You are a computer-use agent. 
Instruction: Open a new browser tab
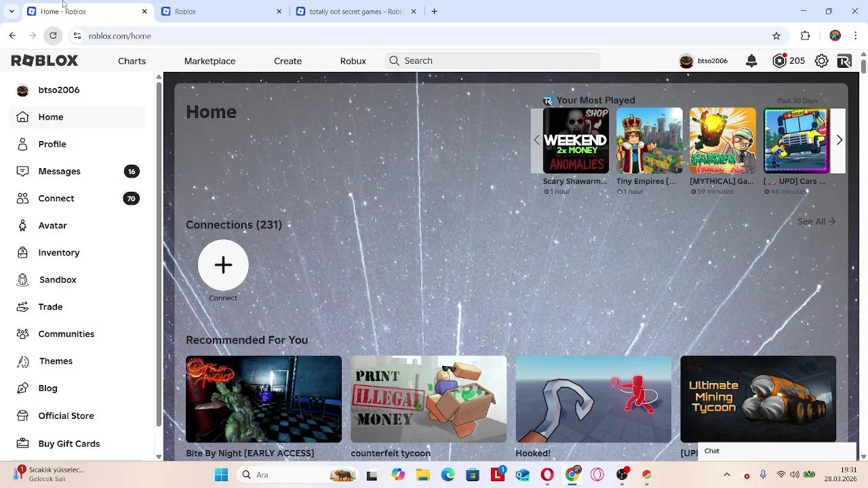click(435, 12)
